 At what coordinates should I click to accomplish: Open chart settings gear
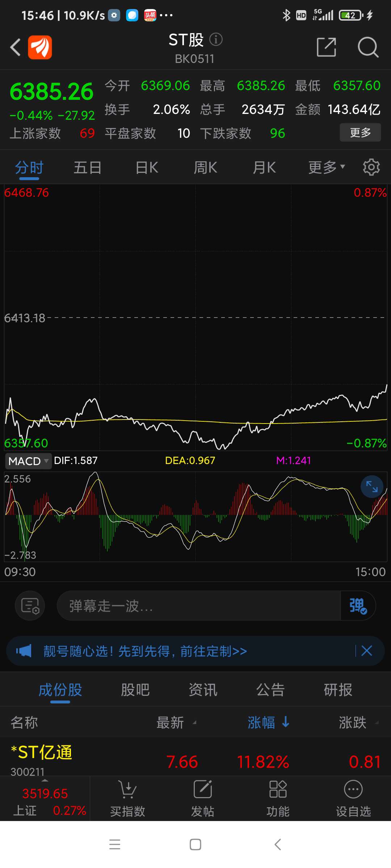[x=371, y=167]
